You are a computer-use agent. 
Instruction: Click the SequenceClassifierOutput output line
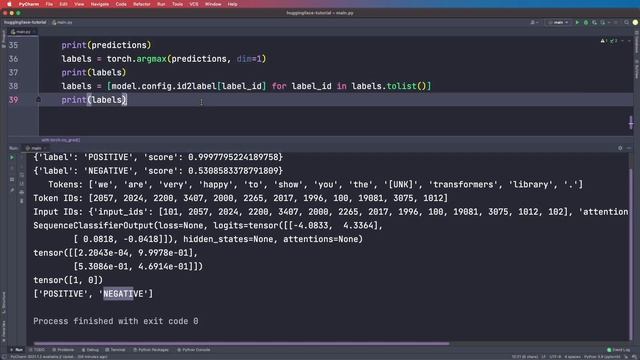(x=208, y=226)
